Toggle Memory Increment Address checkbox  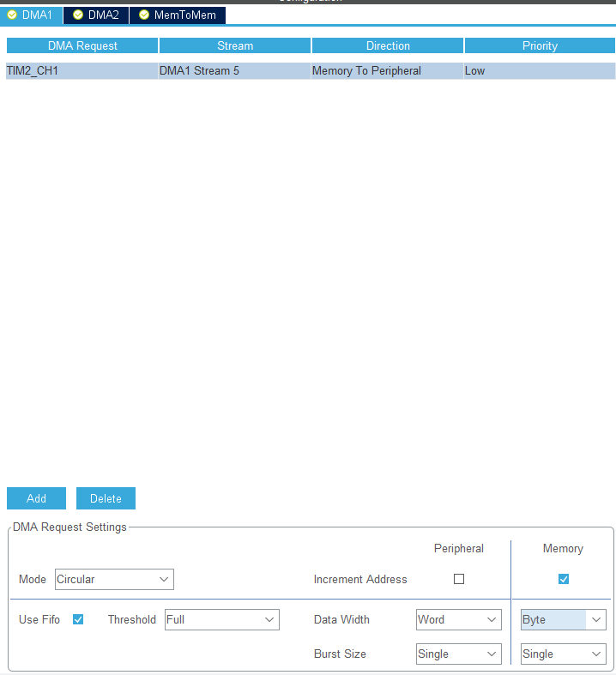click(564, 579)
